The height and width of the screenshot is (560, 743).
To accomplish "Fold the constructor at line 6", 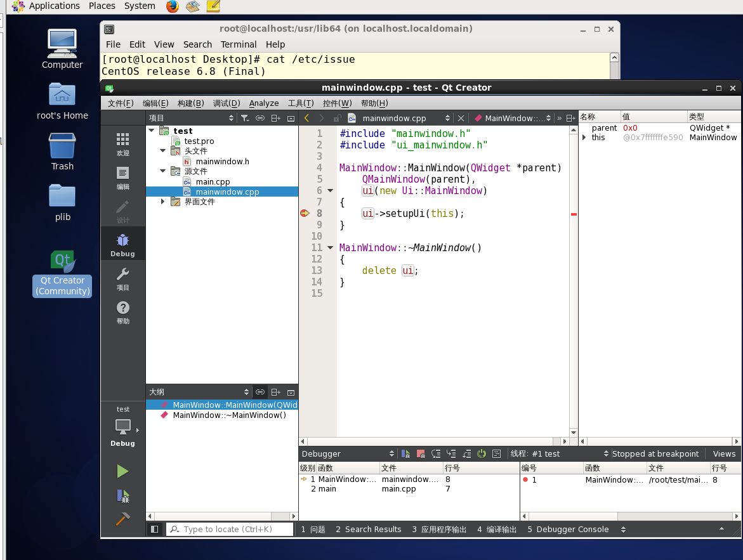I will (x=331, y=190).
